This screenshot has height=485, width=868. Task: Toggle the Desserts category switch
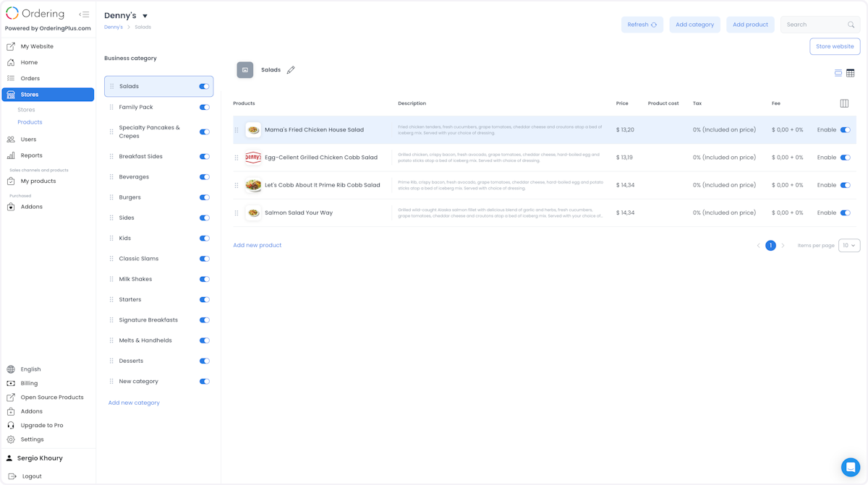(x=205, y=361)
